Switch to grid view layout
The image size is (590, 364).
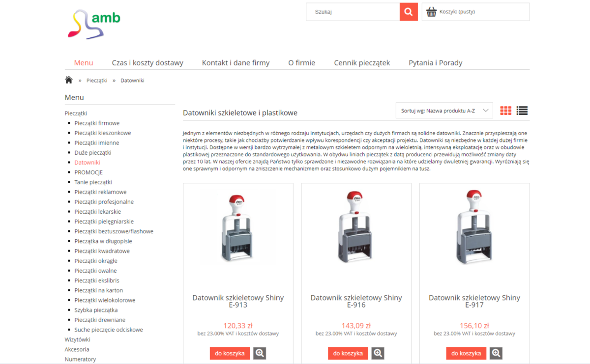click(506, 111)
